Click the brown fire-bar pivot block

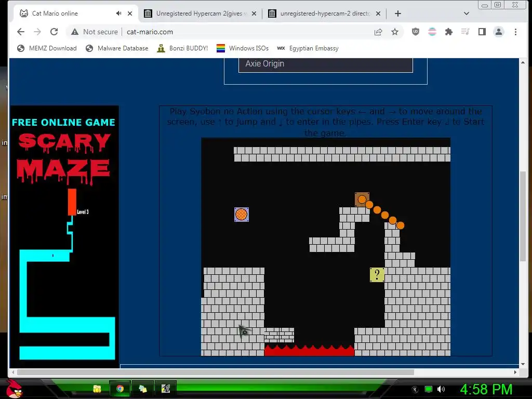[x=362, y=199]
